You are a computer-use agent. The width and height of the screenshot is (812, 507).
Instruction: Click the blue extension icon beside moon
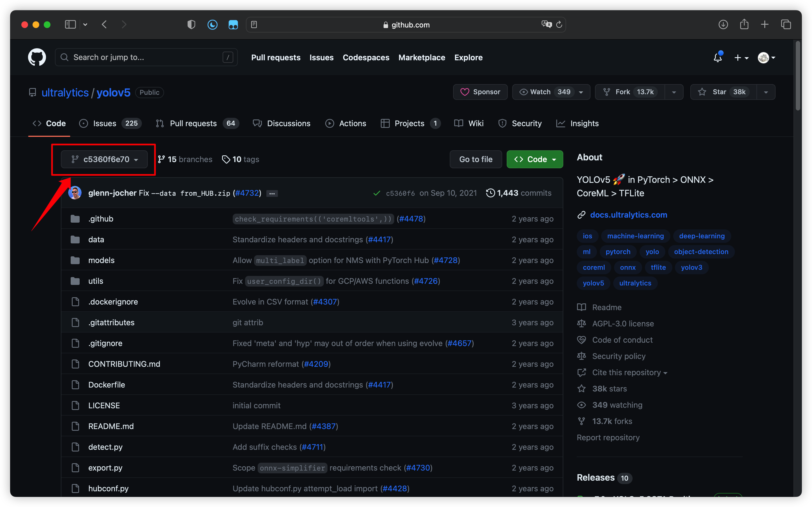tap(233, 24)
